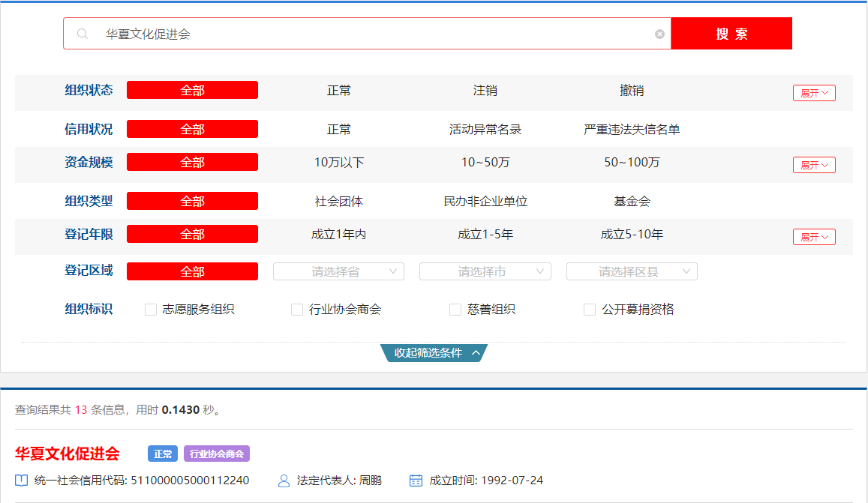This screenshot has width=868, height=503.
Task: Filter 组织状态 by 撤销
Action: pos(632,90)
